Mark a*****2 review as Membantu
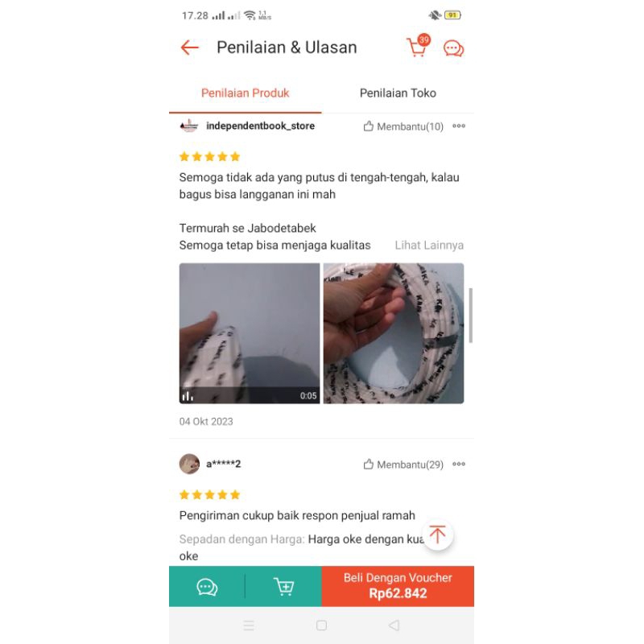 point(403,464)
